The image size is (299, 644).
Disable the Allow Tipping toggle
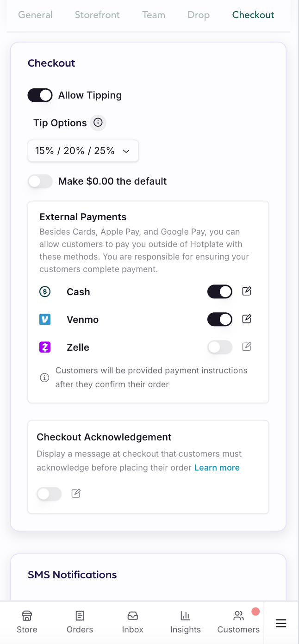pos(40,95)
